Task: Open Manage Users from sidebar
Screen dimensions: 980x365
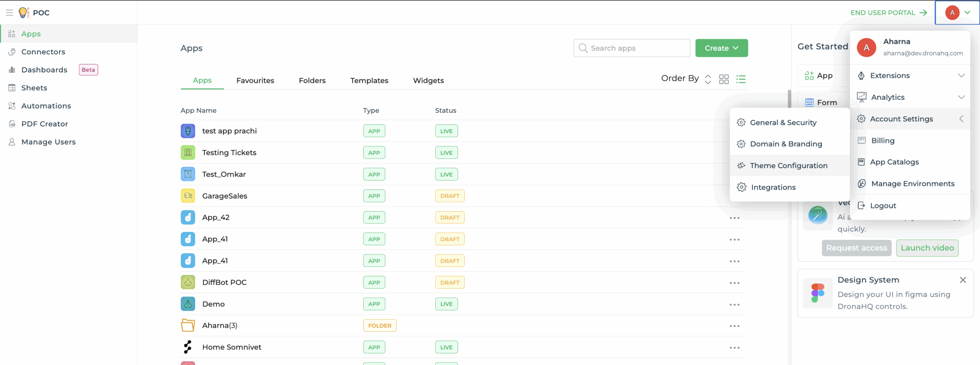Action: (x=48, y=142)
